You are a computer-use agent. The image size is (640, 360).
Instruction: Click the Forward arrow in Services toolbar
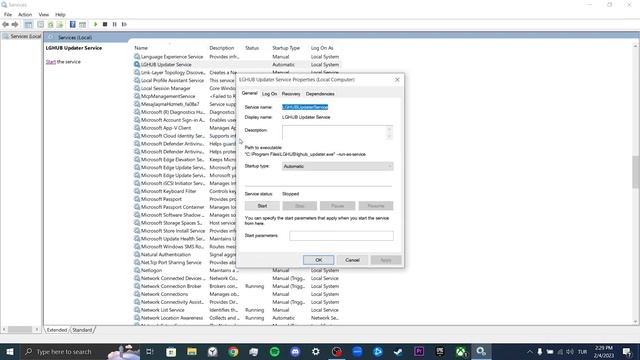pos(15,24)
